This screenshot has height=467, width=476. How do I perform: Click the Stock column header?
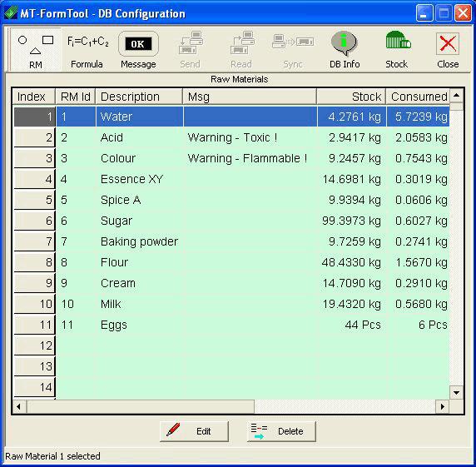pos(351,97)
